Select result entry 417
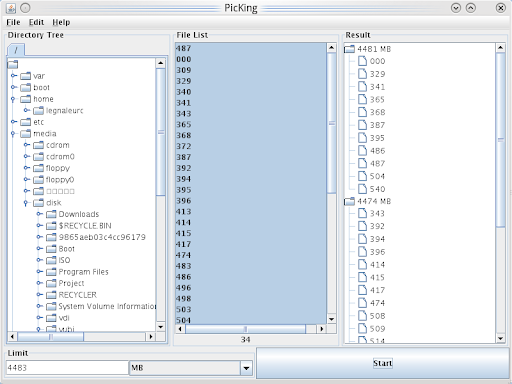The image size is (512, 384). (x=377, y=290)
